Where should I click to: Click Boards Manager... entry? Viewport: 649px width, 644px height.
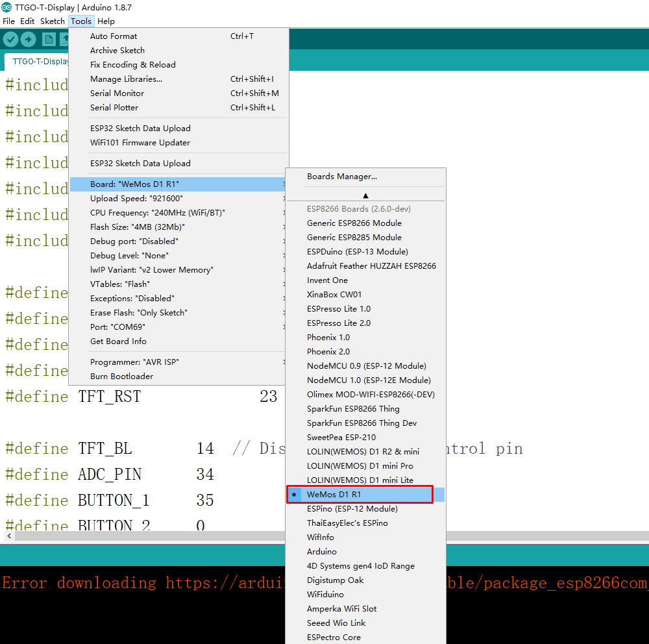(342, 177)
